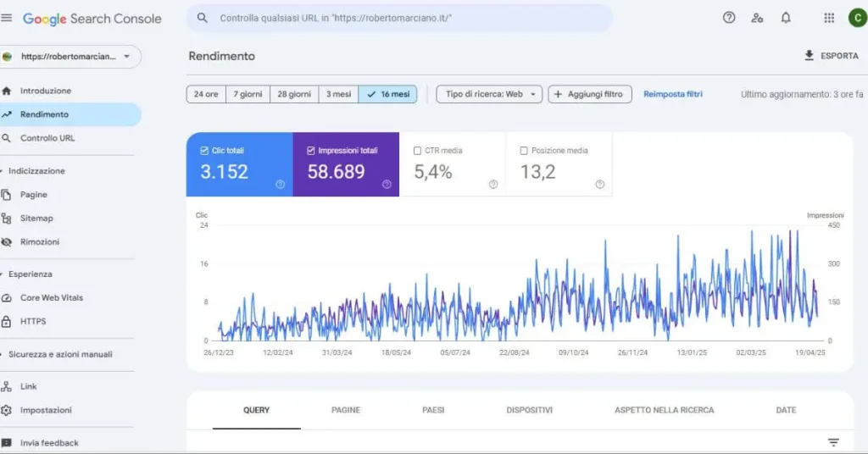Image resolution: width=868 pixels, height=454 pixels.
Task: Open the Tipo di ricerca dropdown
Action: [489, 94]
